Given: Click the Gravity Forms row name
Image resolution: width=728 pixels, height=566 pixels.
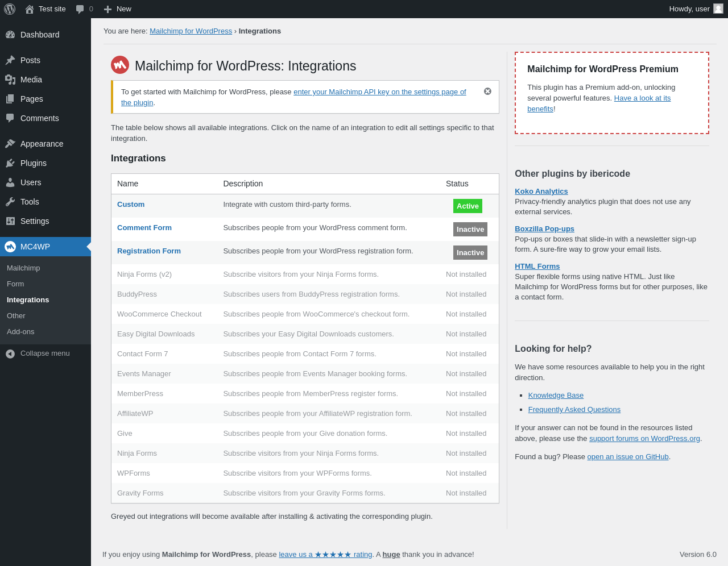Looking at the screenshot, I should coord(140,493).
